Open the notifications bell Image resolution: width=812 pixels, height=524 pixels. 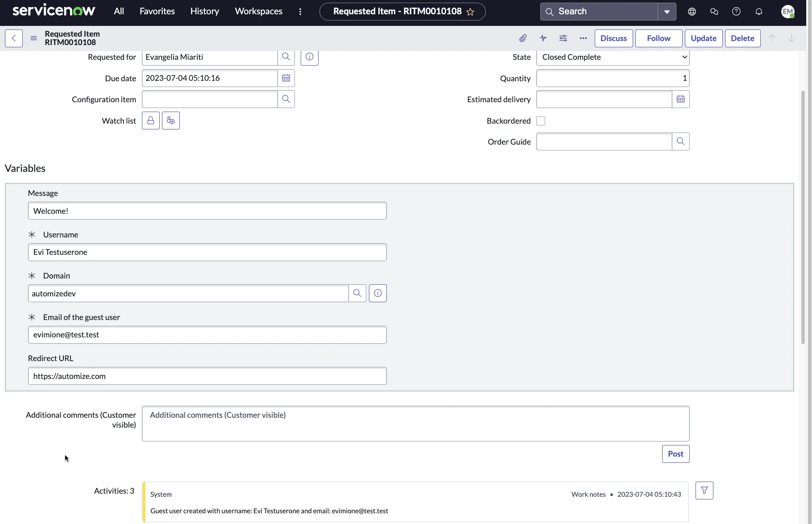(758, 12)
